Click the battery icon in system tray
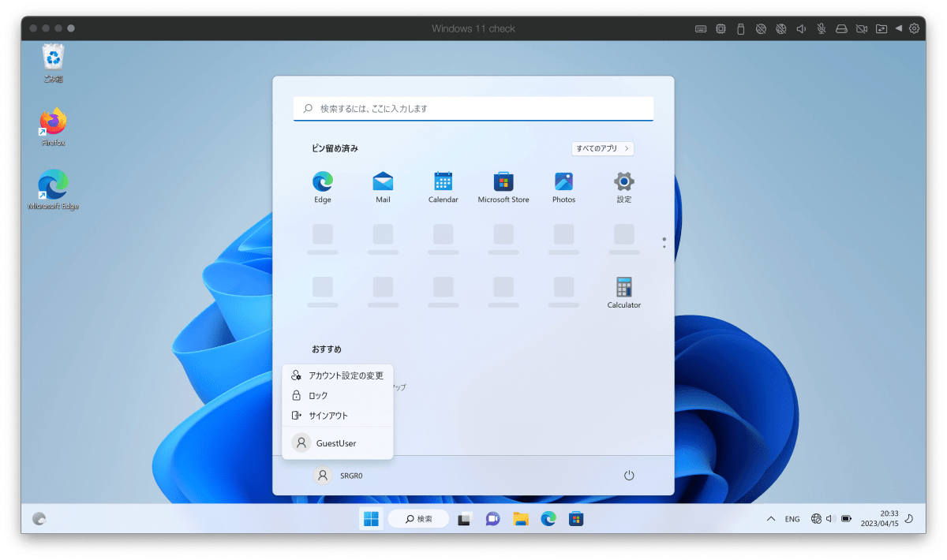The image size is (947, 560). 846,519
